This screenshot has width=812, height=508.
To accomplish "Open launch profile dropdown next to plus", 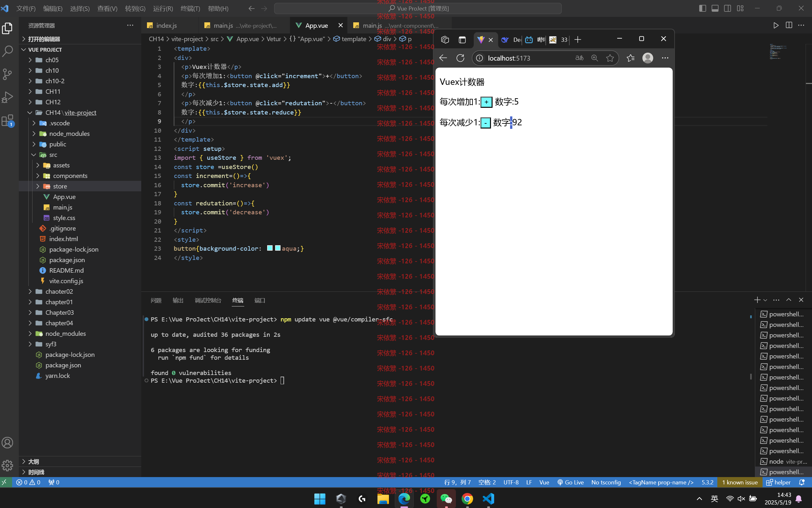I will click(x=765, y=300).
